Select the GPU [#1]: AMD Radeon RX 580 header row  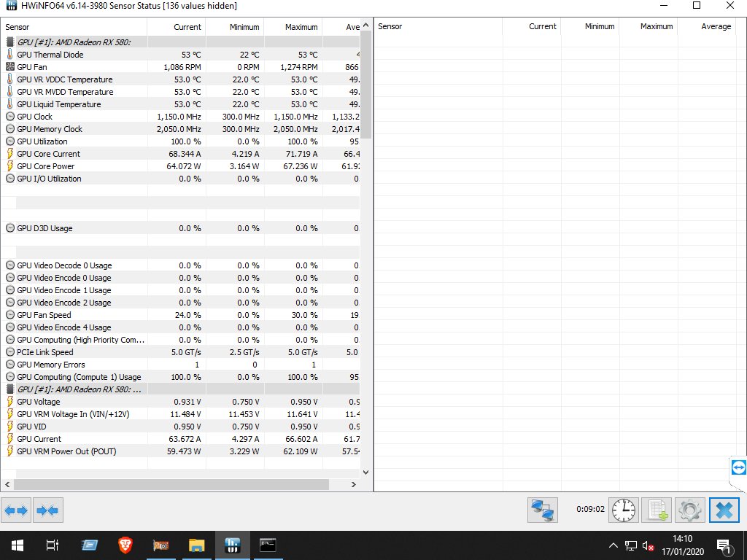[181, 42]
